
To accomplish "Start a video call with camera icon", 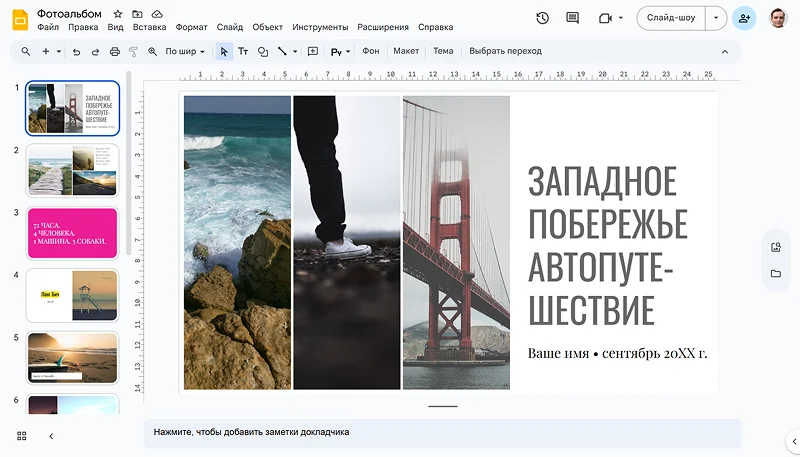I will click(605, 18).
